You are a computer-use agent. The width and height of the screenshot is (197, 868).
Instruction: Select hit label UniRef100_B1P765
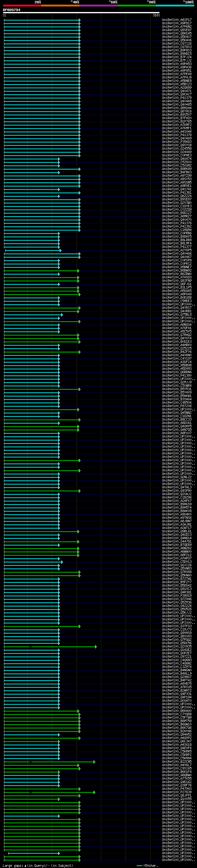point(177,122)
